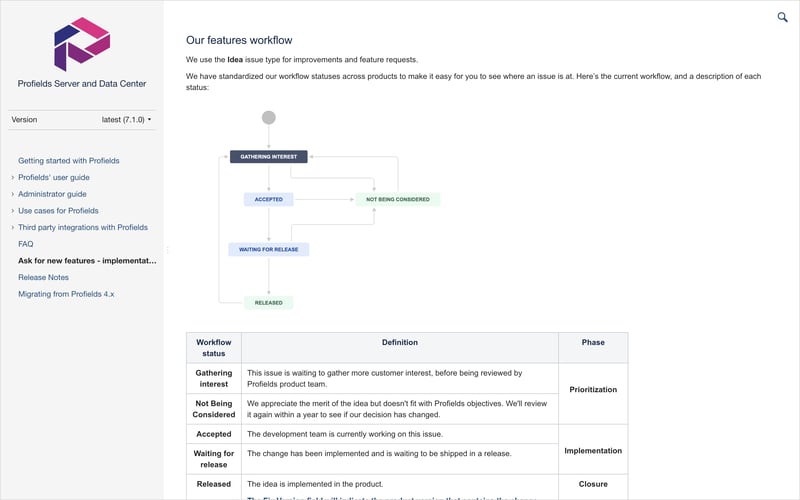The height and width of the screenshot is (500, 800).
Task: Open Profields' user guide page
Action: (54, 178)
